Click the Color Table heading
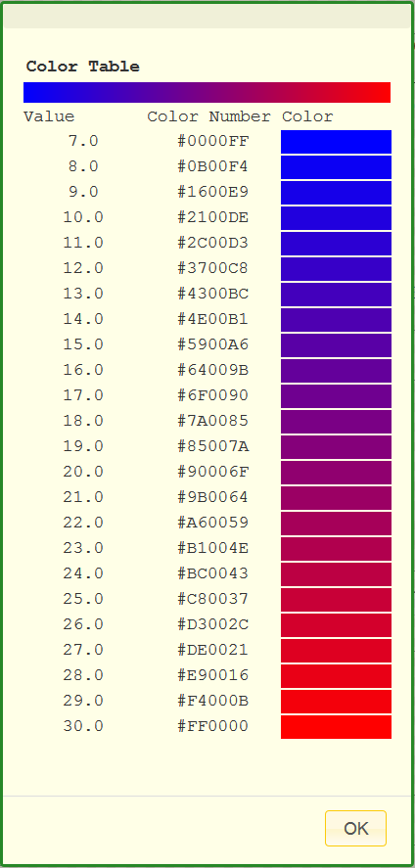 tap(83, 67)
